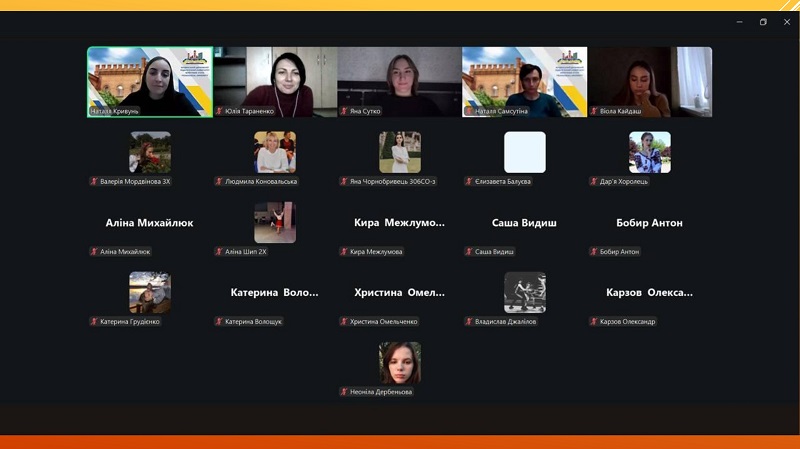Click muted mic icon for Неоніла Дербеньова

(x=345, y=391)
